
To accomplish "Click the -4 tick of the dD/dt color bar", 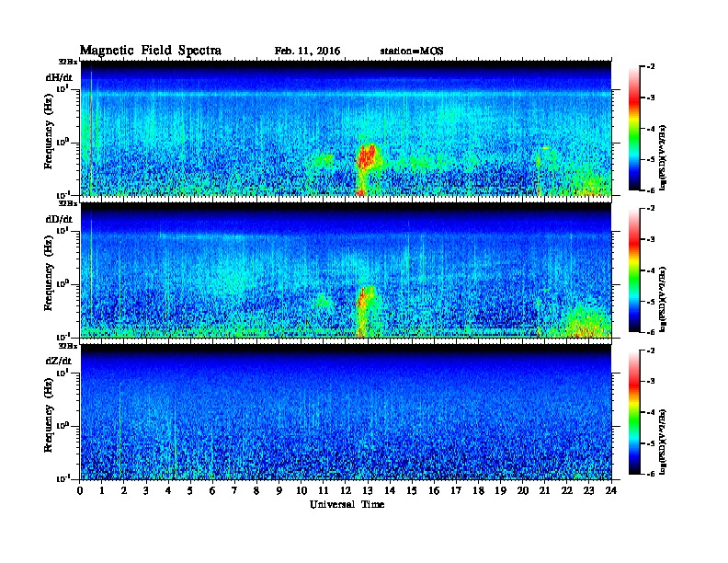I will point(651,270).
